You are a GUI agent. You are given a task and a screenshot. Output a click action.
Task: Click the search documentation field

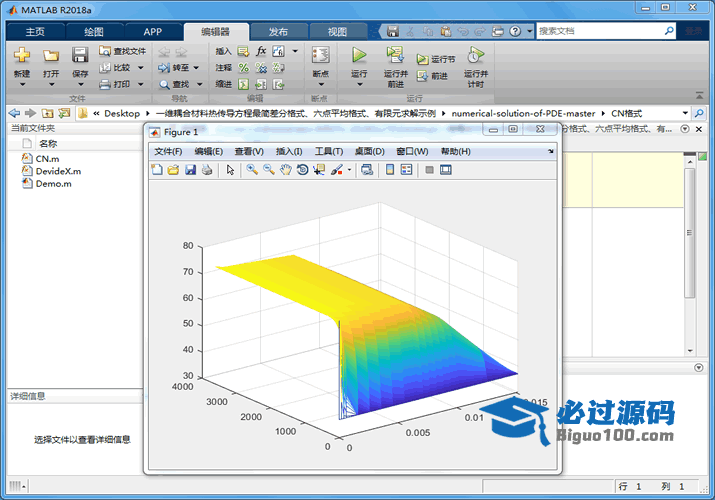pyautogui.click(x=600, y=31)
